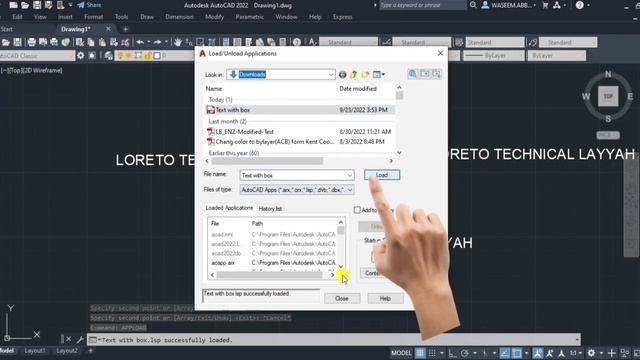This screenshot has width=640, height=360.
Task: Switch to the Start tab
Action: (x=7, y=29)
